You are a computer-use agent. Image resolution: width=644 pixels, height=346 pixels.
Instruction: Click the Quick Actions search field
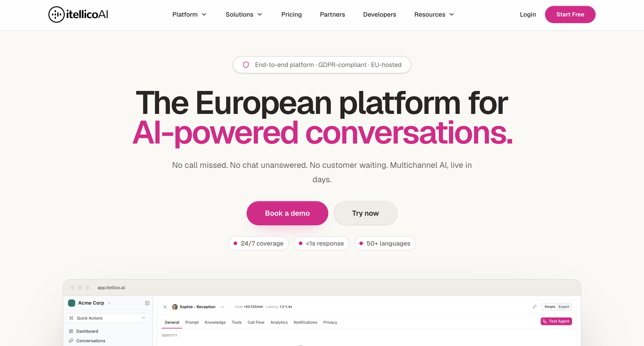(108, 318)
